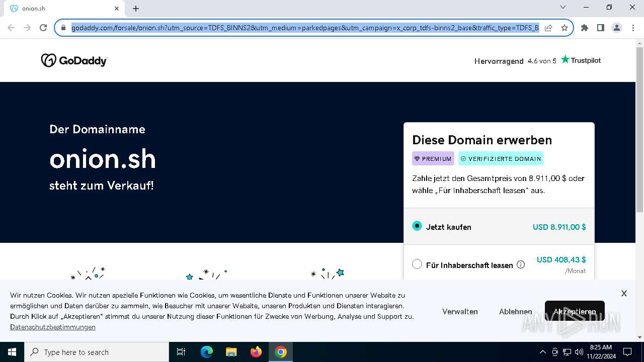The height and width of the screenshot is (362, 644).
Task: Launch Microsoft Edge from taskbar
Action: click(x=207, y=352)
